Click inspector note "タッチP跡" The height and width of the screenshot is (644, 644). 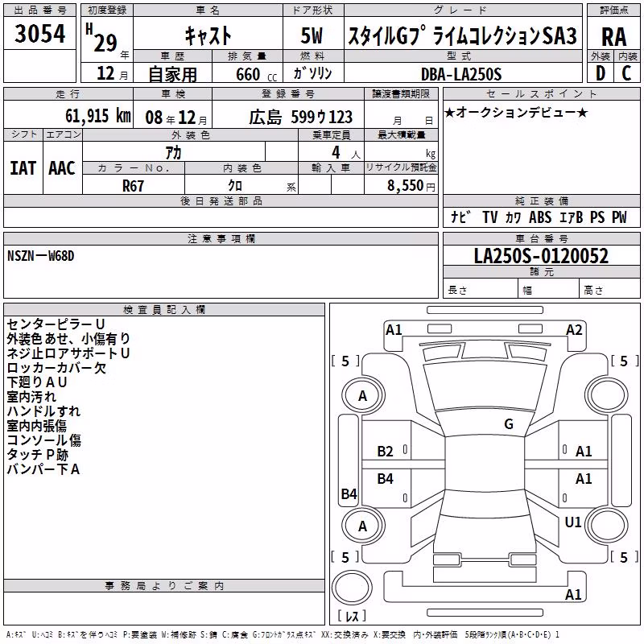click(37, 455)
